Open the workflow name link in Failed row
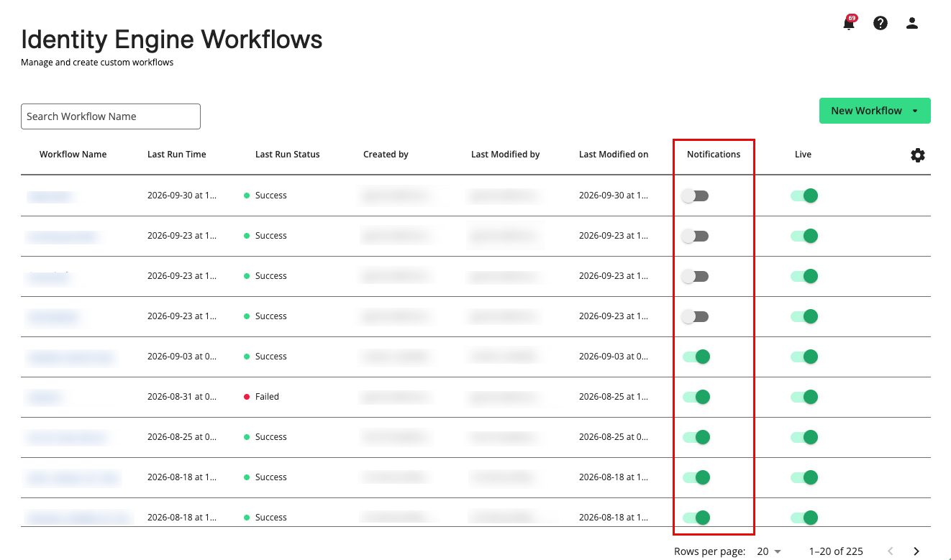Viewport: 951px width, 560px height. (45, 397)
